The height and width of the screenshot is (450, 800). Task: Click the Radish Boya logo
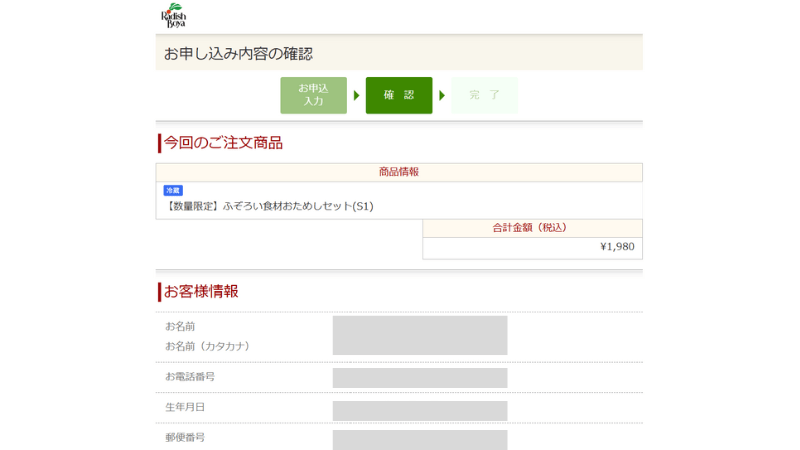tap(174, 16)
